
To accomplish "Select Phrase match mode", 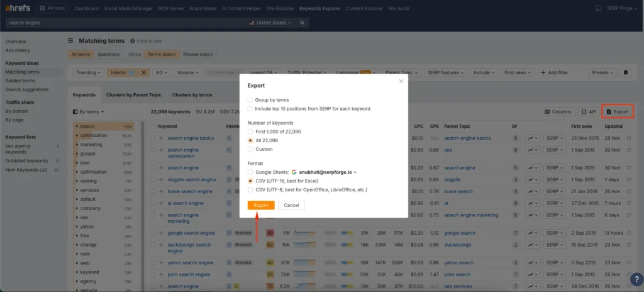I will coord(198,54).
